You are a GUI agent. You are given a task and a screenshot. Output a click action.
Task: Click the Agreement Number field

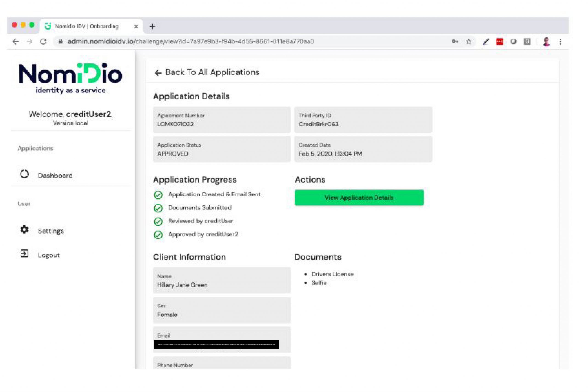[x=221, y=120]
